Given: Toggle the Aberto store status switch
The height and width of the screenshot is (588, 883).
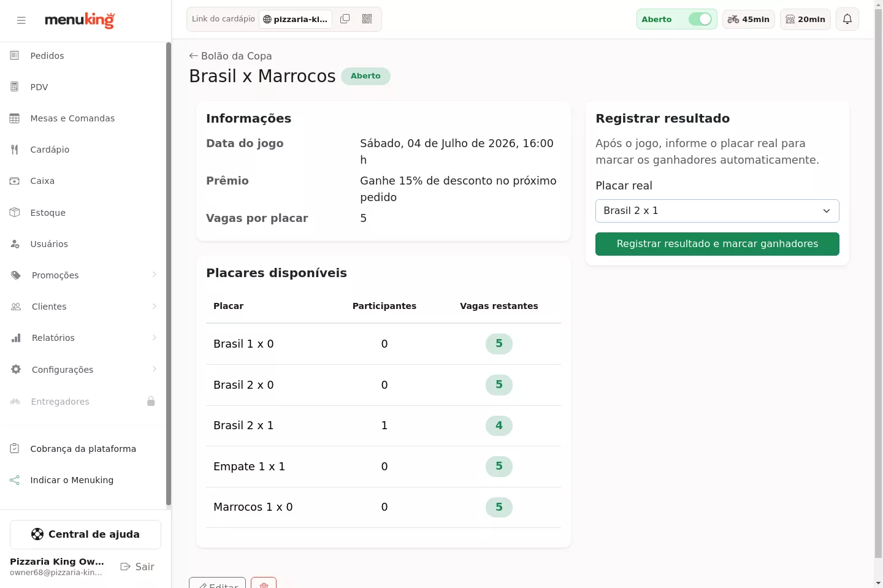Looking at the screenshot, I should point(700,19).
